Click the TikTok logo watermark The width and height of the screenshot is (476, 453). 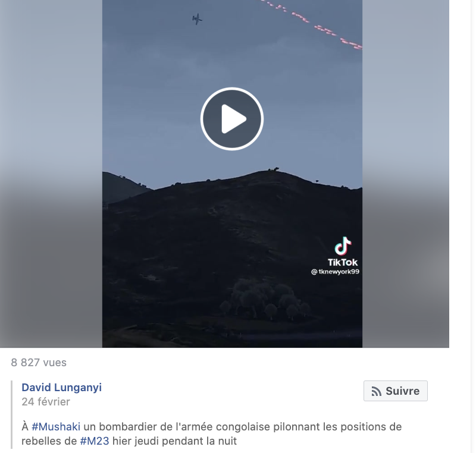[x=343, y=251]
